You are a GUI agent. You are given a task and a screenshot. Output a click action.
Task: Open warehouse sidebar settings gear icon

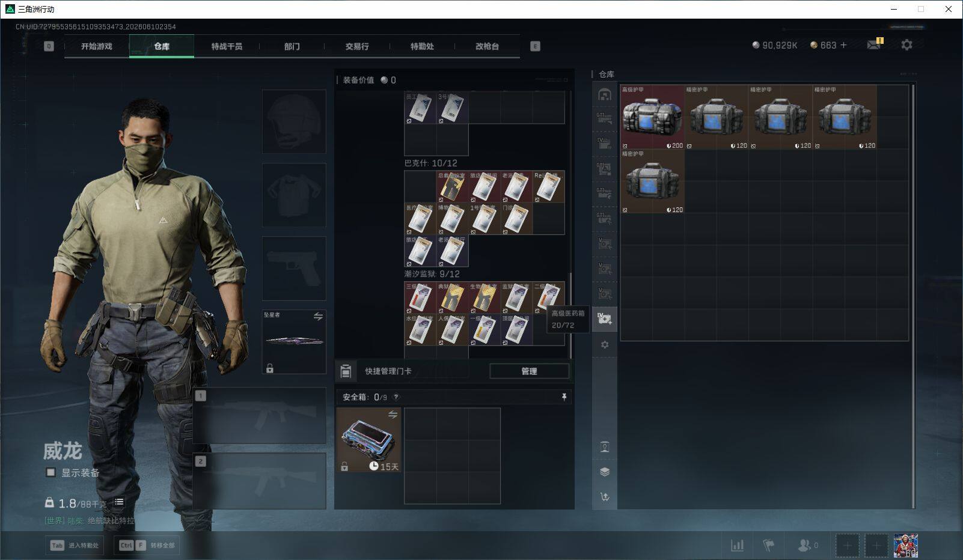[x=605, y=345]
